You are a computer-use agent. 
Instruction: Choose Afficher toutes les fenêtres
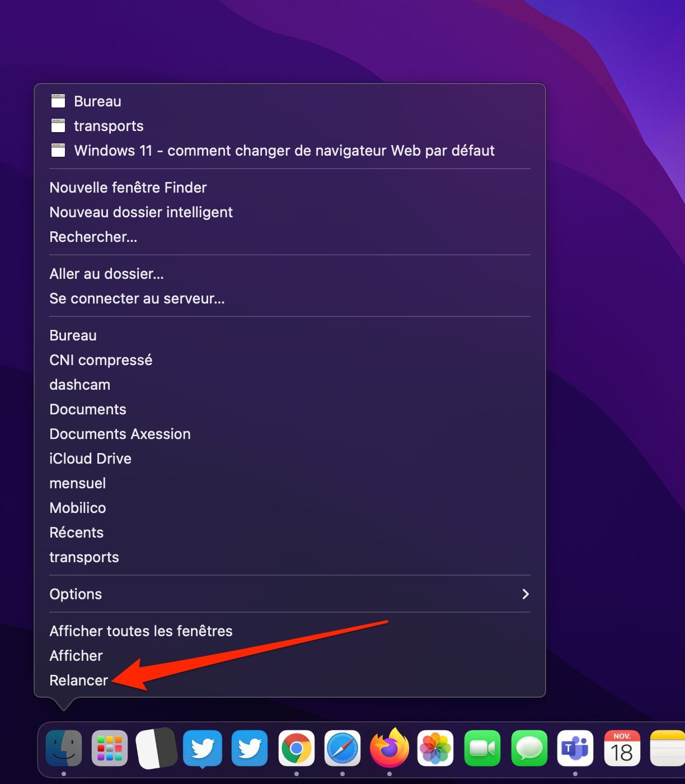pos(290,631)
